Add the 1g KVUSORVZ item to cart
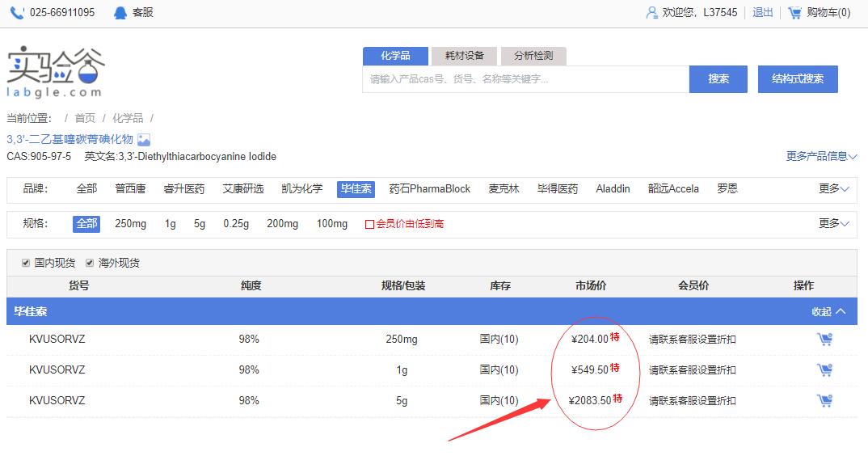The height and width of the screenshot is (456, 868). pos(824,369)
